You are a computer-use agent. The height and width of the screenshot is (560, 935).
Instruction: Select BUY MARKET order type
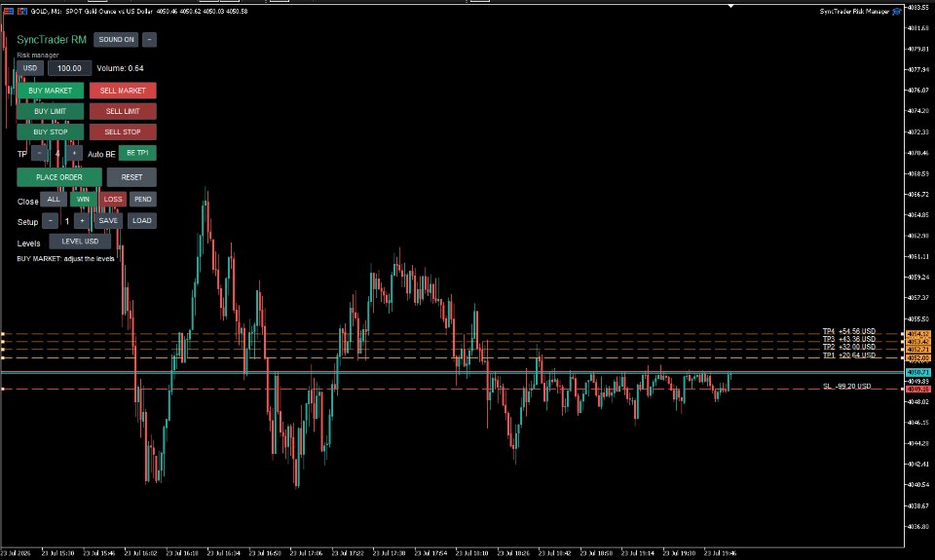pyautogui.click(x=50, y=91)
